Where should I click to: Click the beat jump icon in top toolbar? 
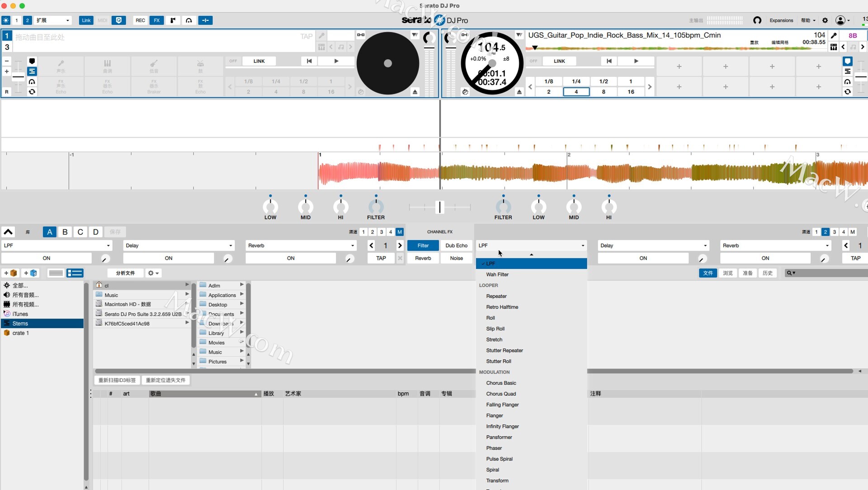click(205, 20)
